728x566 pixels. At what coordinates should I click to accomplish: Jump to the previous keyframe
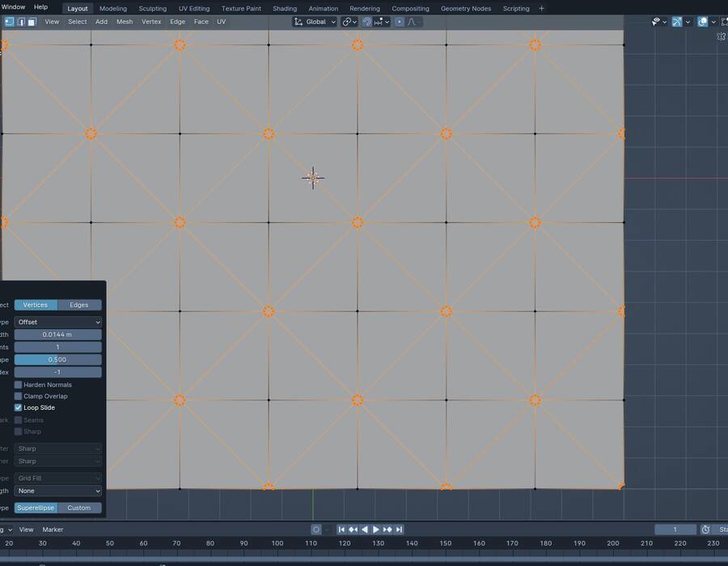click(353, 530)
